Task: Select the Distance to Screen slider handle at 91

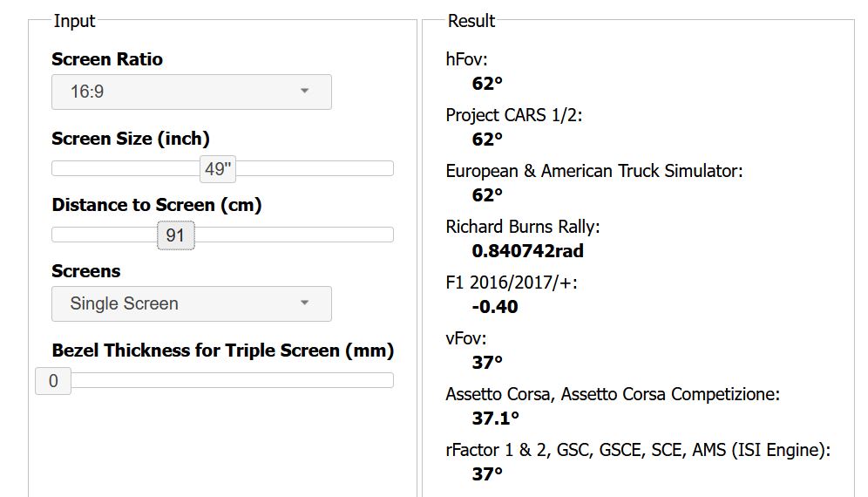Action: [175, 235]
